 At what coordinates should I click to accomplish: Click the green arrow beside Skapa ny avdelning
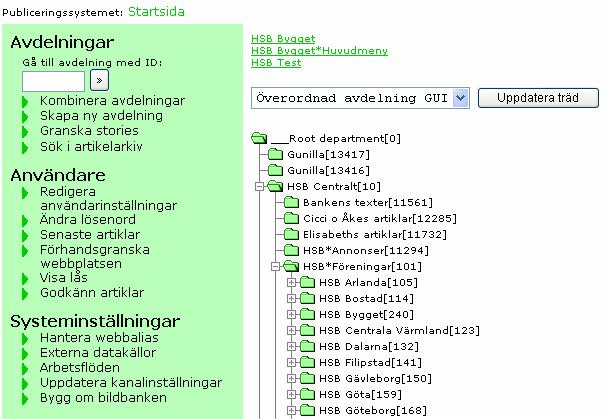tap(25, 117)
